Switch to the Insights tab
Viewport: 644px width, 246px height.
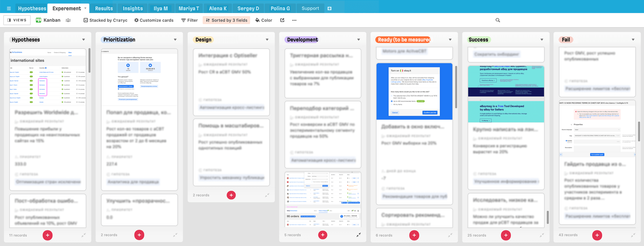coord(133,8)
